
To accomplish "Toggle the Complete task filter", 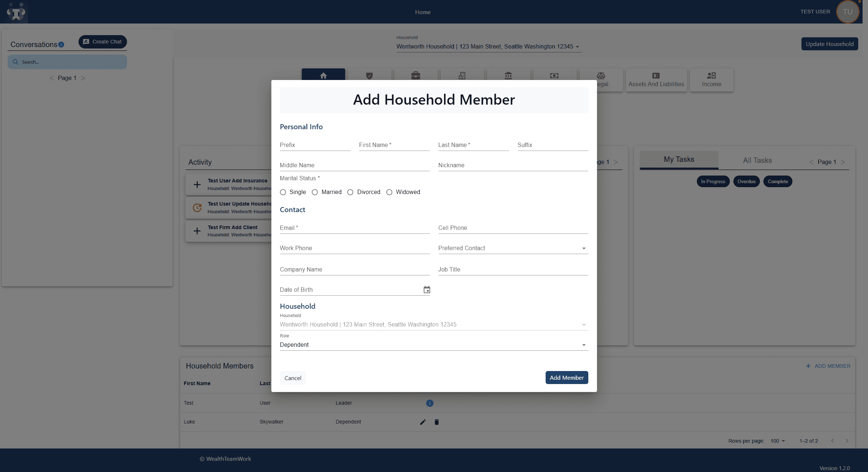I will point(778,182).
